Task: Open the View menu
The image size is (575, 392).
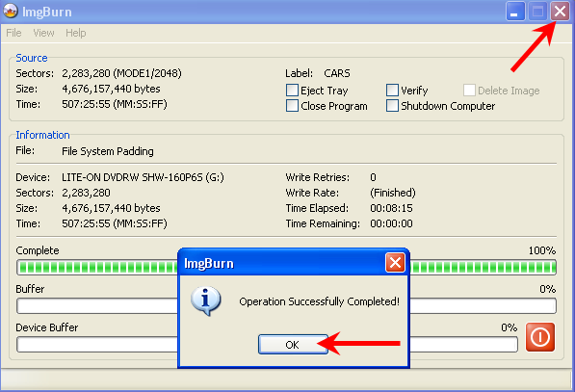Action: click(x=43, y=33)
